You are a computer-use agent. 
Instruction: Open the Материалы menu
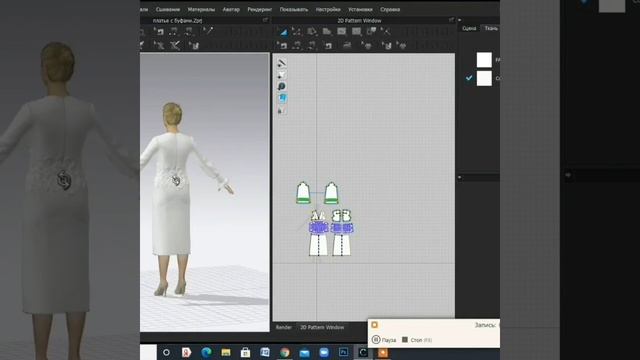coord(201,9)
